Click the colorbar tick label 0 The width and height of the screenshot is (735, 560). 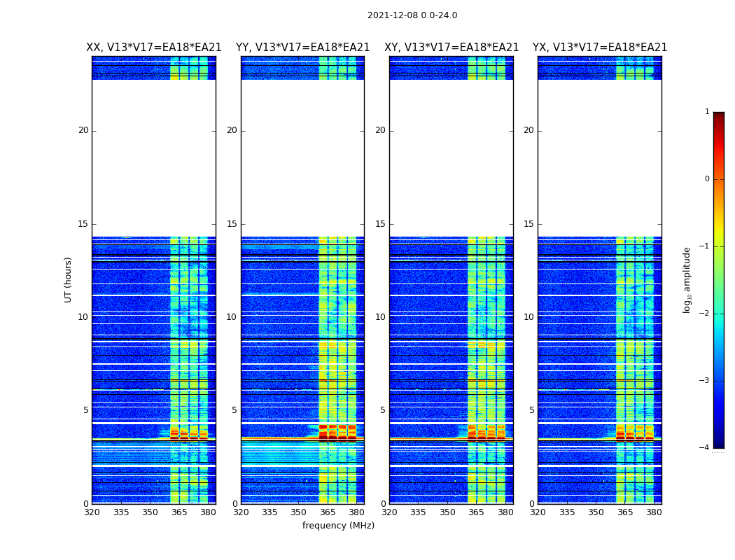[706, 179]
